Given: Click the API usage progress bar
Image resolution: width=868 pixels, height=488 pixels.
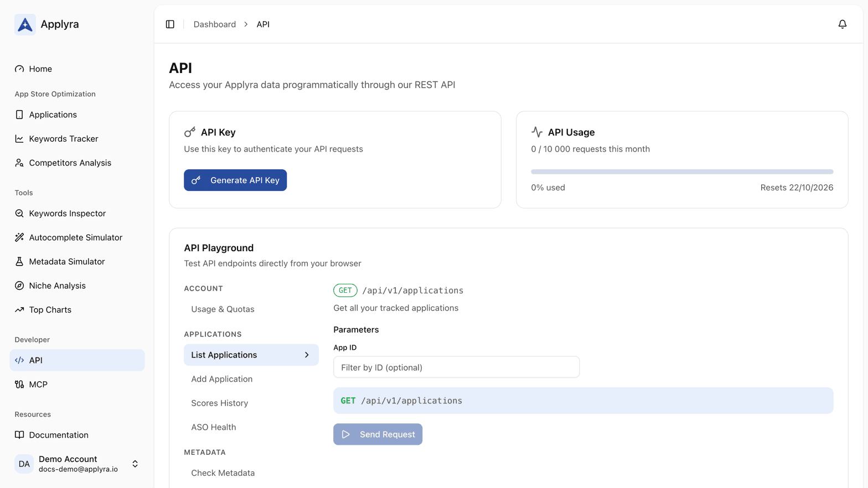Looking at the screenshot, I should (x=682, y=172).
